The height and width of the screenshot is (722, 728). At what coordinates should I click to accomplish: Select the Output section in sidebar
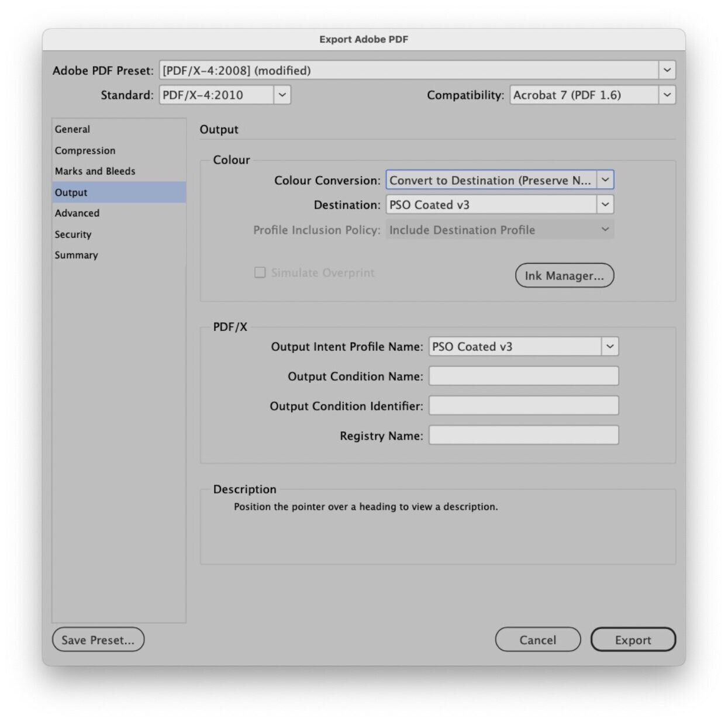[71, 192]
